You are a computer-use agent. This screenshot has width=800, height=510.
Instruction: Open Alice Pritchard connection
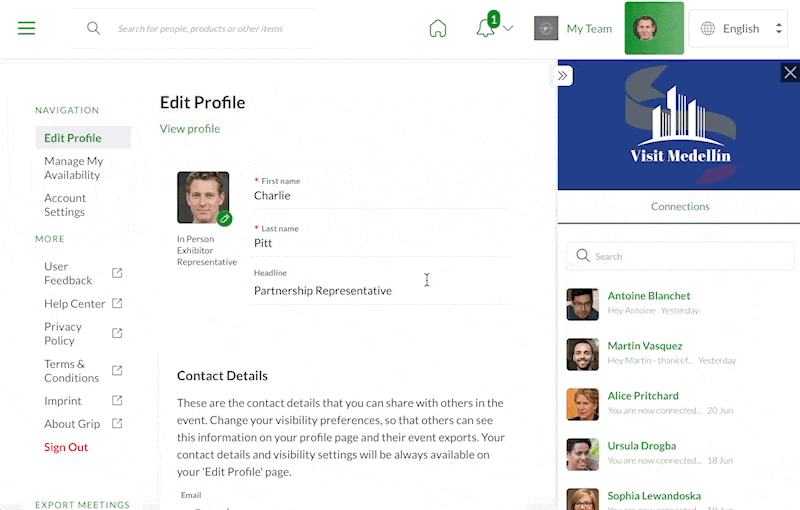click(x=680, y=404)
